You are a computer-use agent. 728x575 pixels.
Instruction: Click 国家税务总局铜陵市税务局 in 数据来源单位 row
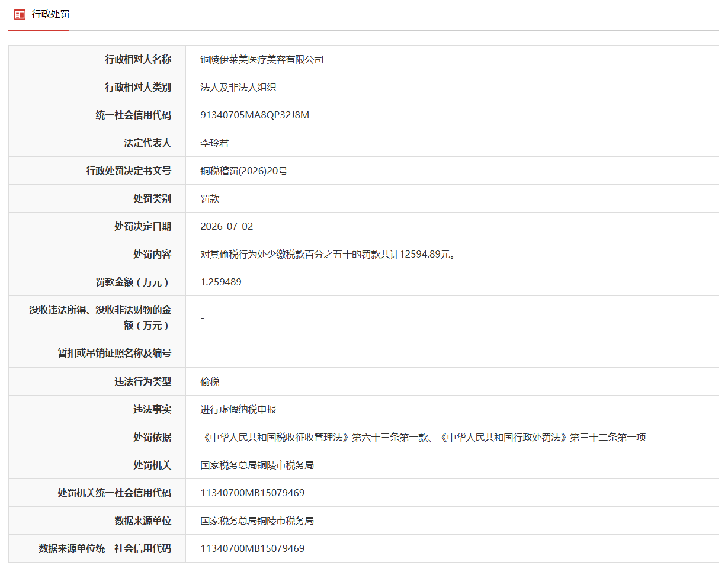[x=257, y=521]
